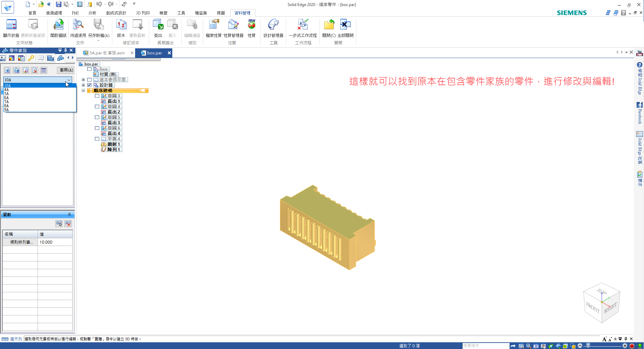The width and height of the screenshot is (644, 349).
Task: Click the delete variable icon in the 變數 section
Action: (68, 223)
